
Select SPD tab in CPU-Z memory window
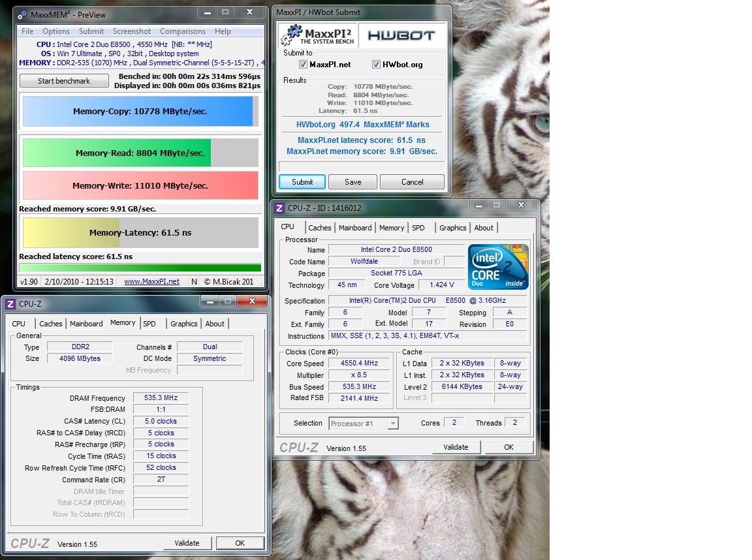click(149, 324)
